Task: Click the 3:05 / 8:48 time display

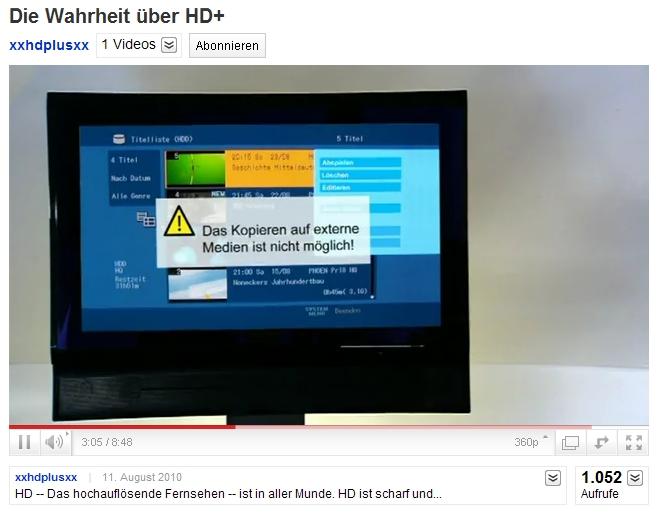Action: (107, 442)
